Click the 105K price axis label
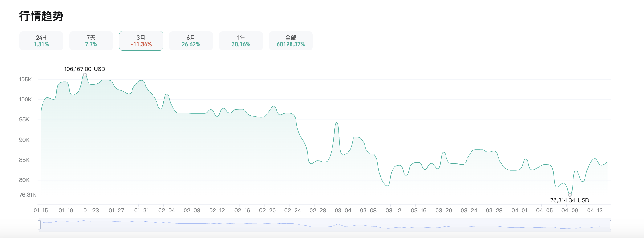This screenshot has width=644, height=238. coord(25,80)
